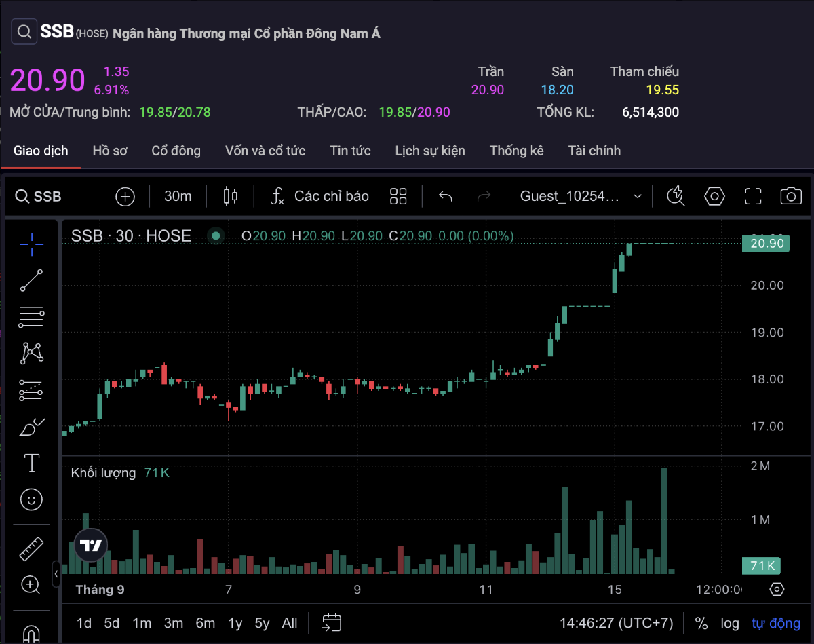Screen dimensions: 814x644
Task: Set the chart range to 3m
Action: [173, 623]
